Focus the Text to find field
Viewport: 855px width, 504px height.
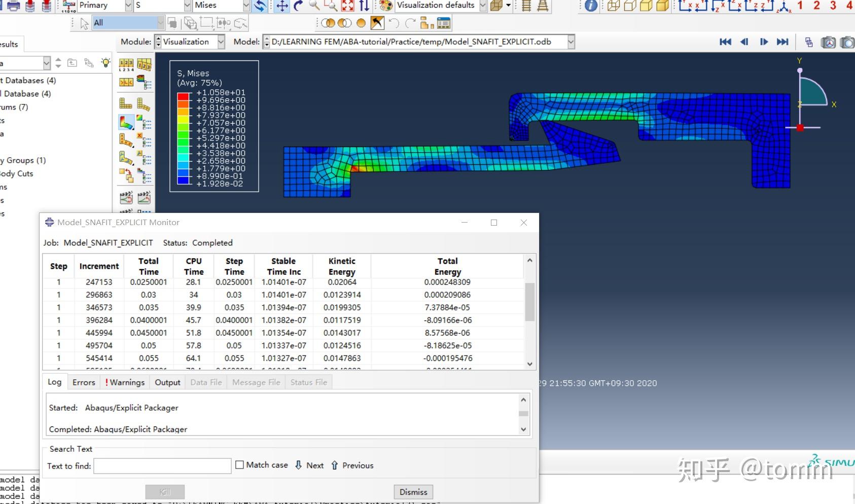coord(162,466)
